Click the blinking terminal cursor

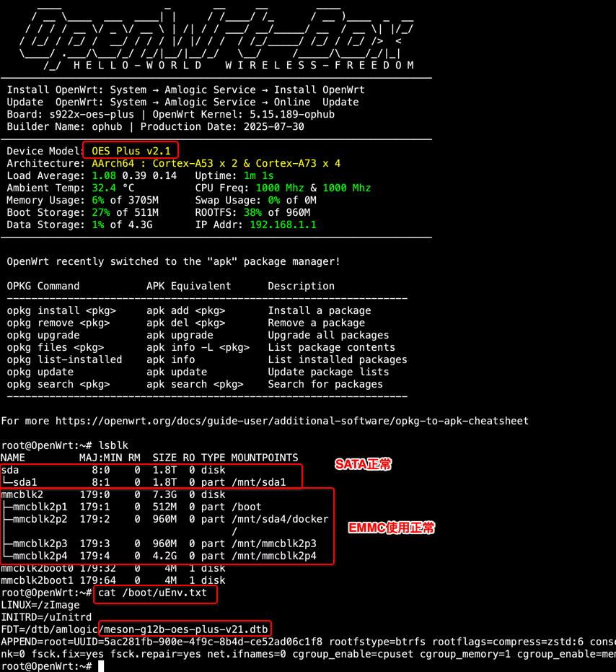point(100,667)
